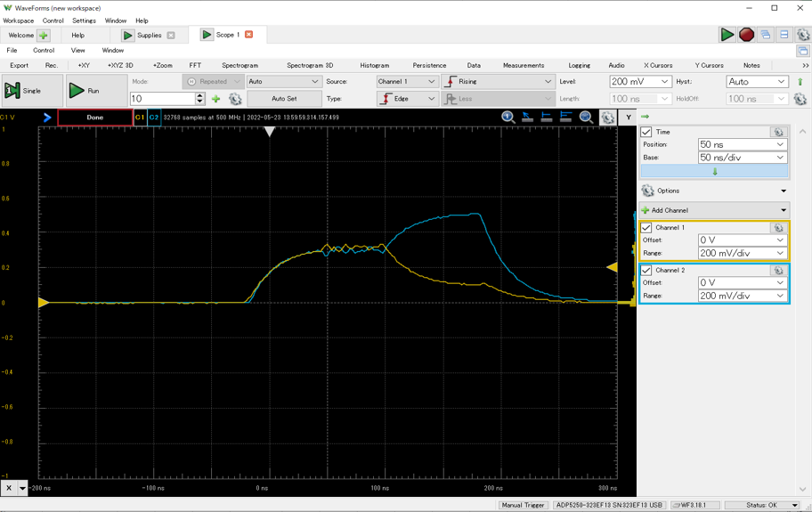This screenshot has height=512, width=812.
Task: Switch to the Supplies tab
Action: coord(149,36)
